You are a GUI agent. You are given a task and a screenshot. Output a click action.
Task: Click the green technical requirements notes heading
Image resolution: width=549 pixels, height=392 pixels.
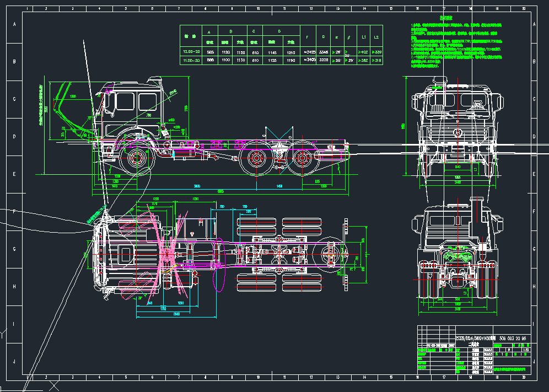coord(445,19)
